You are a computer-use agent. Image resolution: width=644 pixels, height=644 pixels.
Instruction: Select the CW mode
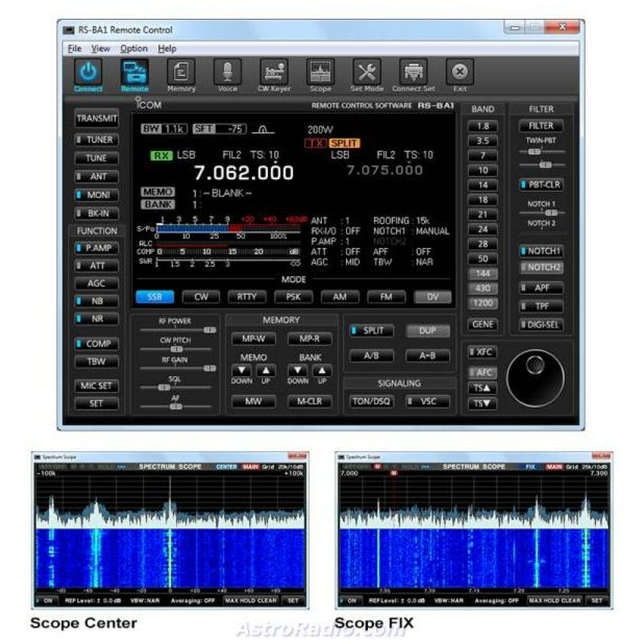click(201, 297)
